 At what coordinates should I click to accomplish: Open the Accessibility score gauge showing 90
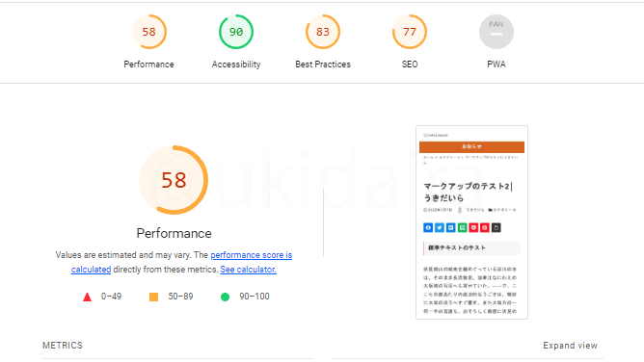coord(236,32)
